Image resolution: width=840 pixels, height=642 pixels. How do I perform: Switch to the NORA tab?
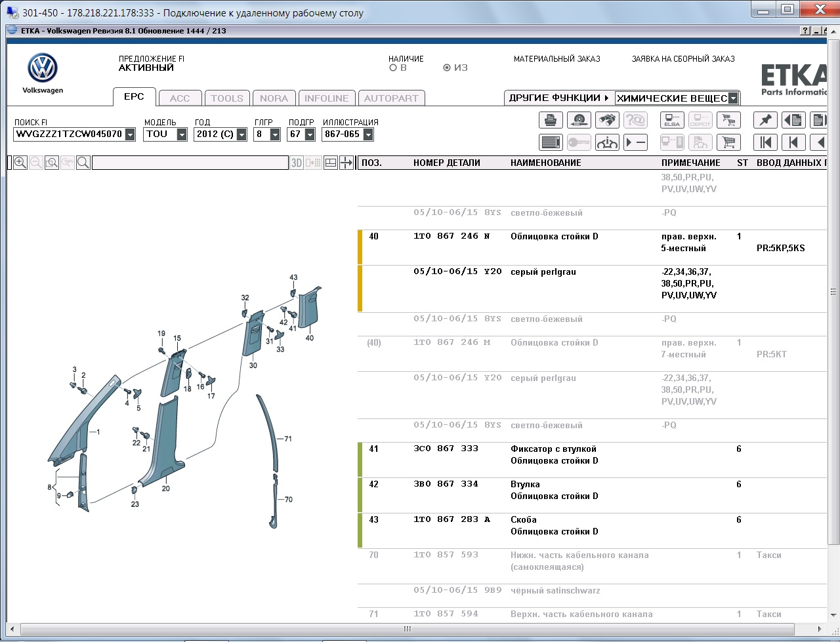(x=274, y=98)
